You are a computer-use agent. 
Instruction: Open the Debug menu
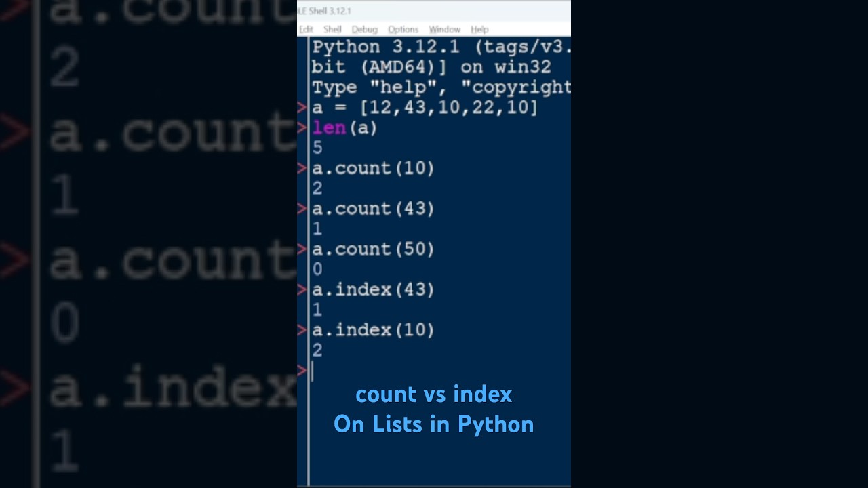[364, 29]
